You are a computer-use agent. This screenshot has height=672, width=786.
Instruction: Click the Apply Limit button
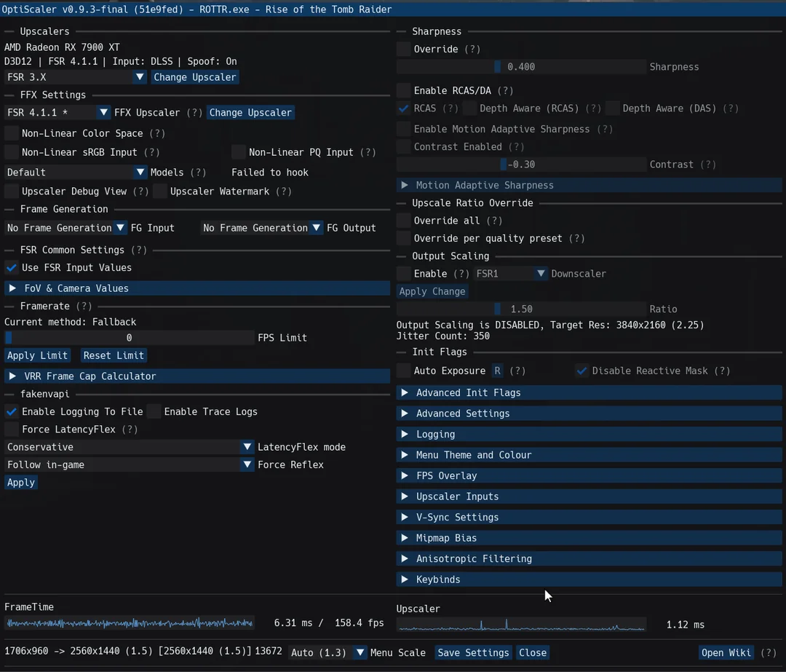(37, 355)
